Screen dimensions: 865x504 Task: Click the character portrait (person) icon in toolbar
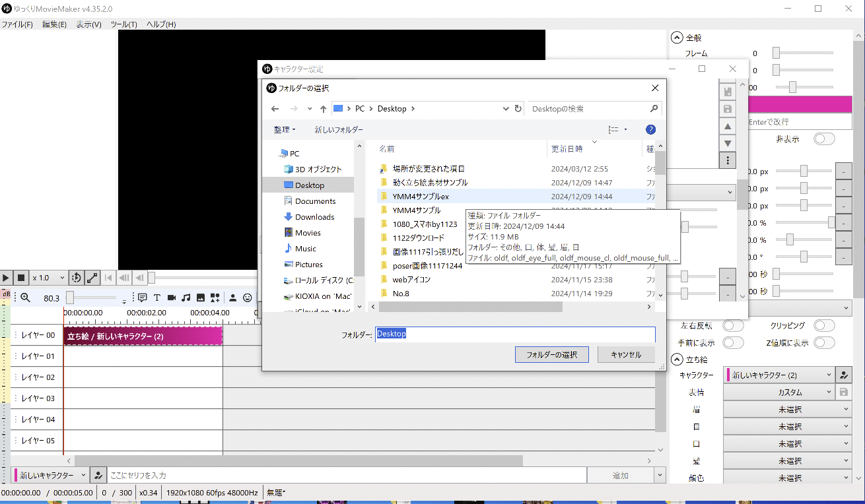click(233, 298)
